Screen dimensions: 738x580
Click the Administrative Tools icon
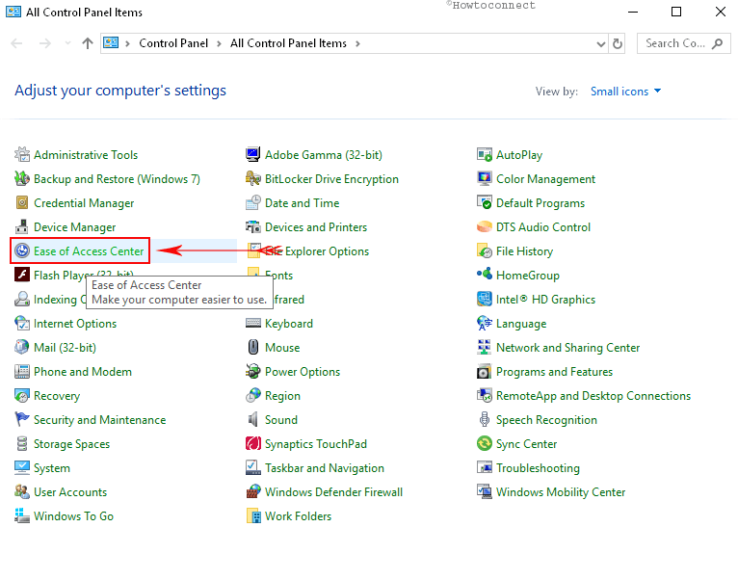[x=22, y=154]
